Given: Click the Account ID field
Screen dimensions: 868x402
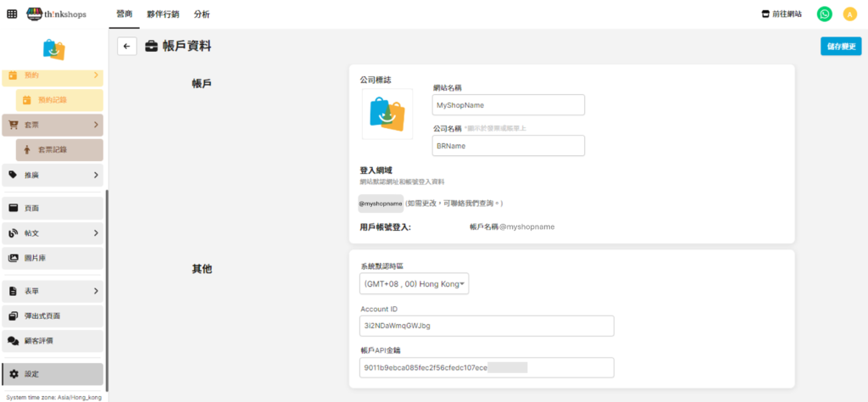Looking at the screenshot, I should pos(487,326).
